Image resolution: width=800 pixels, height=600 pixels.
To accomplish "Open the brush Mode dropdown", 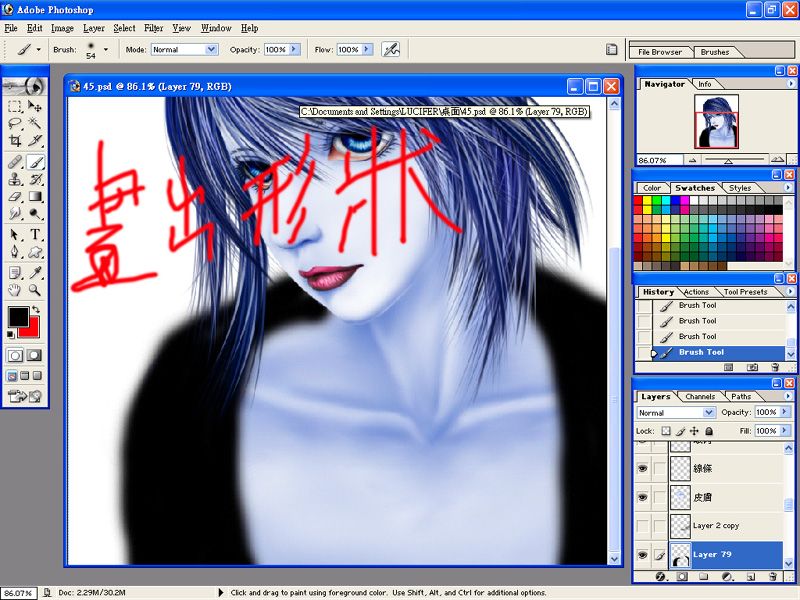I will (x=211, y=49).
